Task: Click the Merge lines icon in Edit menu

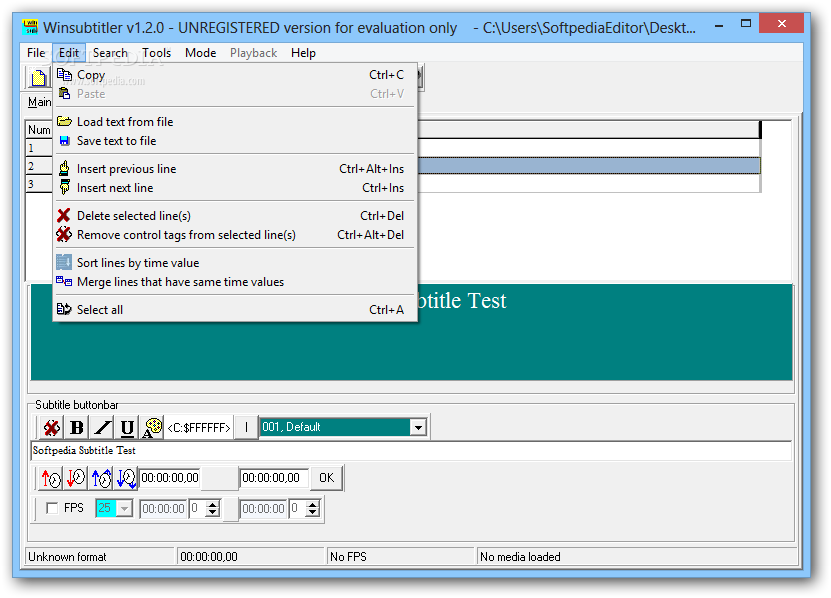Action: (64, 281)
